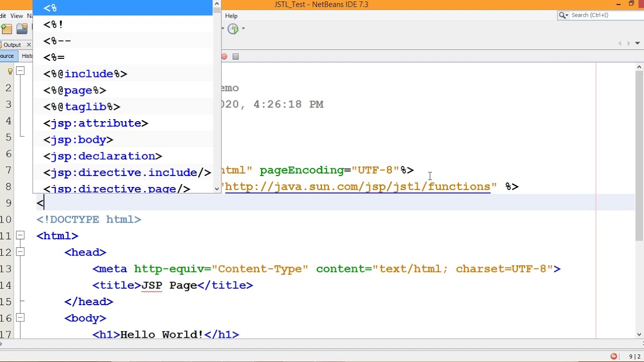Click the grey stop macro square icon
This screenshot has height=362, width=644.
tap(235, 56)
